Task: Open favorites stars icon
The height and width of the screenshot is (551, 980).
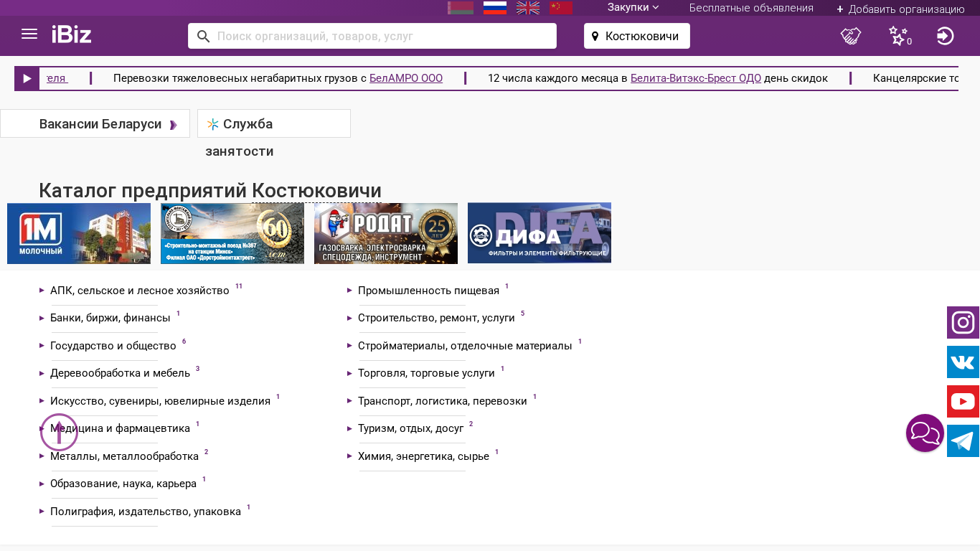Action: tap(898, 36)
